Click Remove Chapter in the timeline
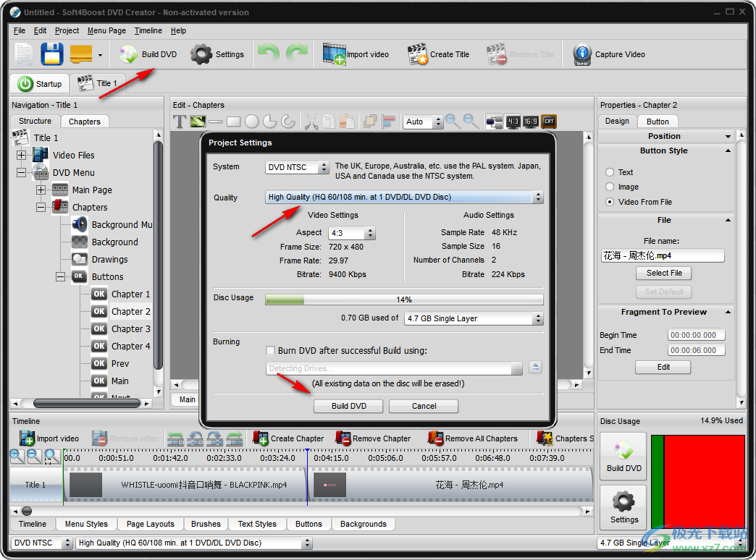 373,438
